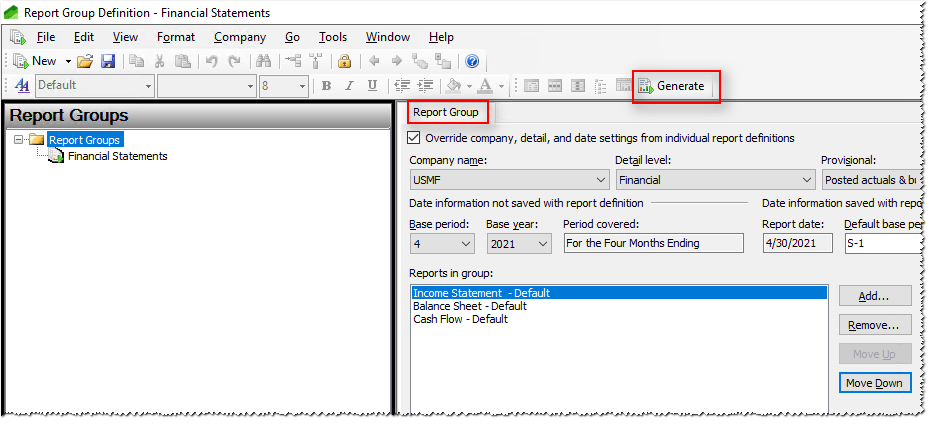Click the padlock security icon
Viewport: 934px width, 425px height.
click(x=344, y=62)
